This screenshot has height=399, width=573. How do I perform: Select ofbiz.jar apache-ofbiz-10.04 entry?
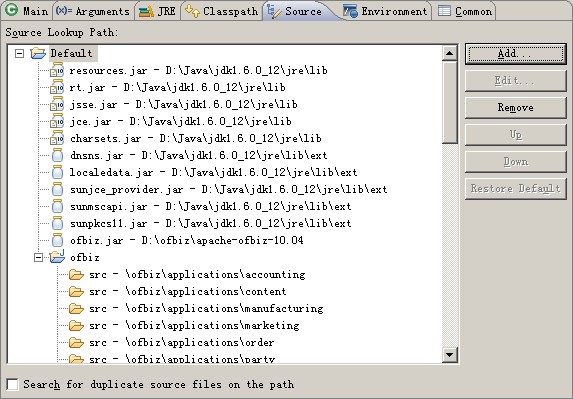187,240
